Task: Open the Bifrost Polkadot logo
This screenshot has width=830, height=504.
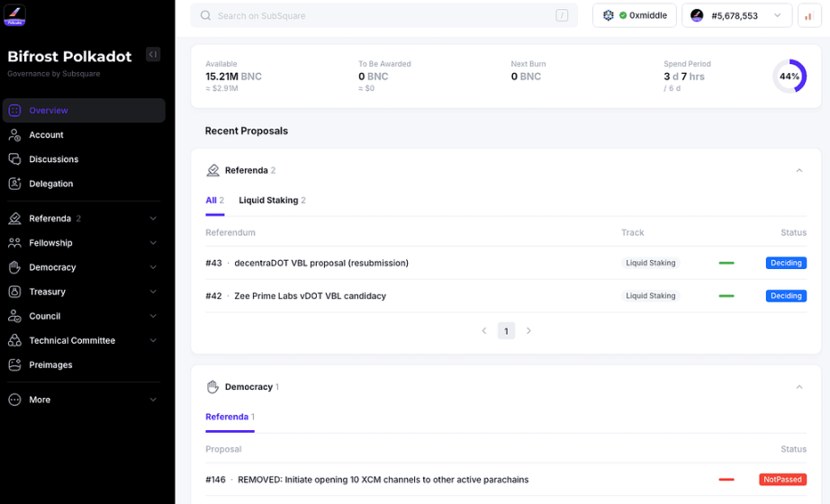Action: pos(14,14)
